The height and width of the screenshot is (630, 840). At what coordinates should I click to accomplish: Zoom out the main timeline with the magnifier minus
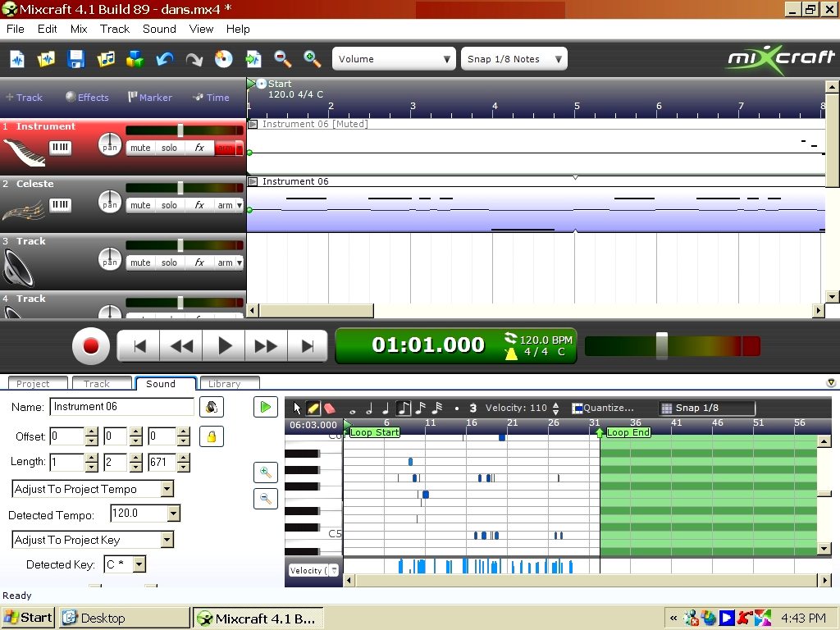pyautogui.click(x=282, y=59)
